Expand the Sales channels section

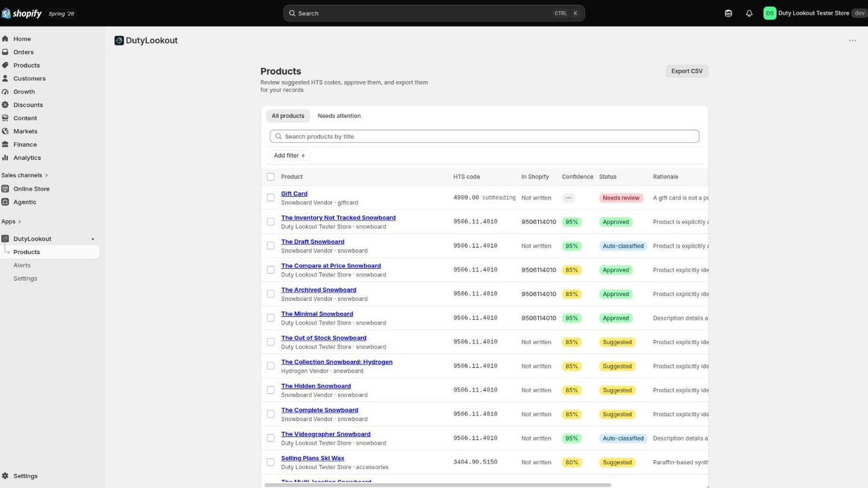[24, 175]
